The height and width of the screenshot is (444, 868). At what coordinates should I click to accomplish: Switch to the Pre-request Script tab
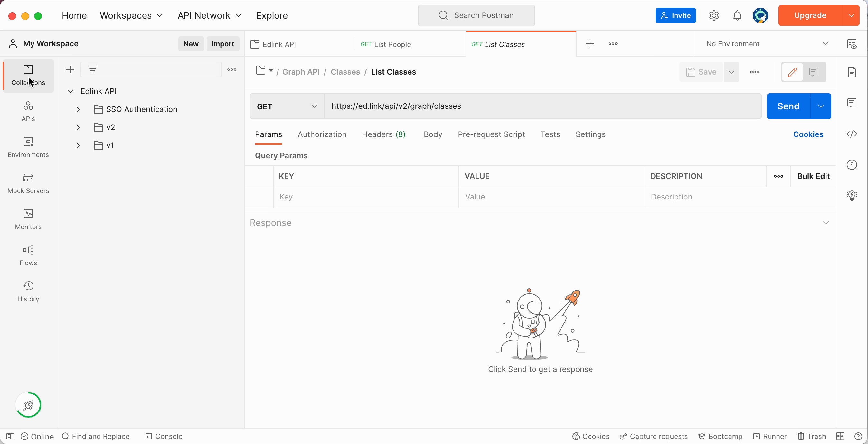coord(491,134)
